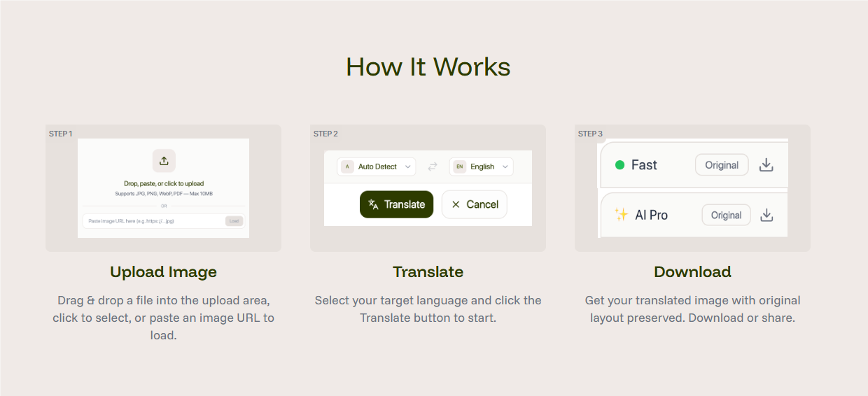Toggle the Original button in the Fast row
The image size is (868, 396).
click(x=722, y=165)
